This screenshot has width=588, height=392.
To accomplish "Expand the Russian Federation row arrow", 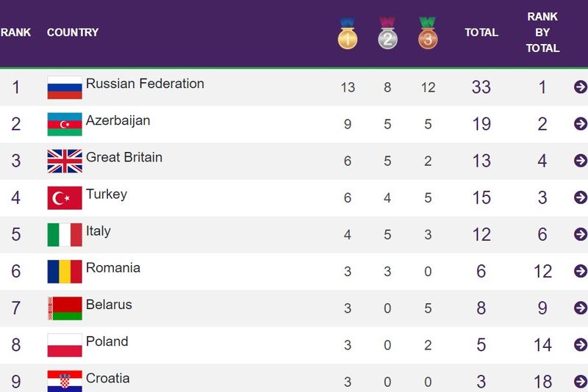I will [x=581, y=87].
